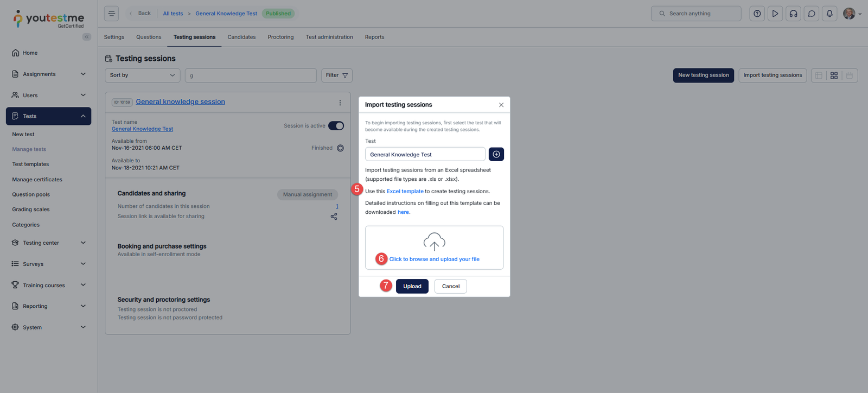Click Import testing sessions button
The width and height of the screenshot is (868, 393).
point(773,75)
